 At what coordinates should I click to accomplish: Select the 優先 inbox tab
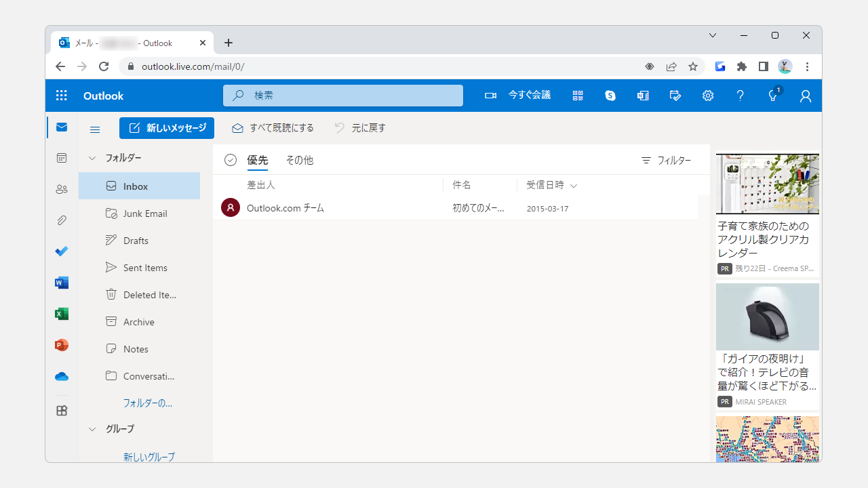click(x=256, y=160)
